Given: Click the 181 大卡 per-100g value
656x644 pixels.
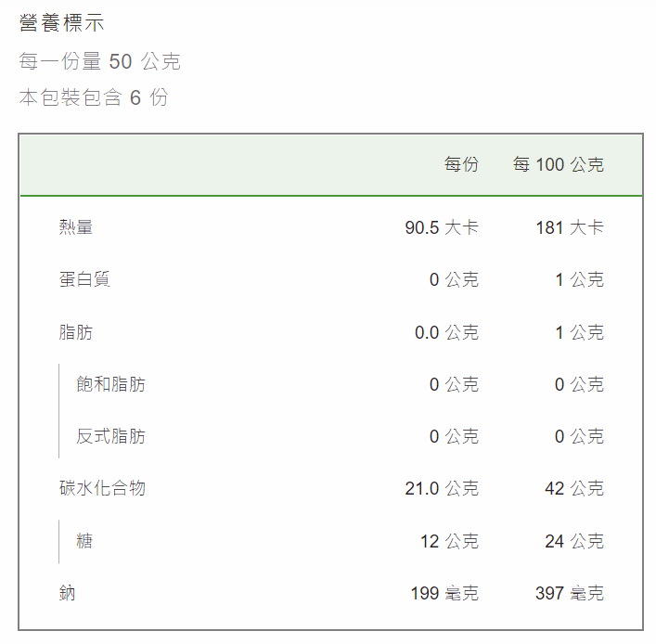Looking at the screenshot, I should (571, 227).
